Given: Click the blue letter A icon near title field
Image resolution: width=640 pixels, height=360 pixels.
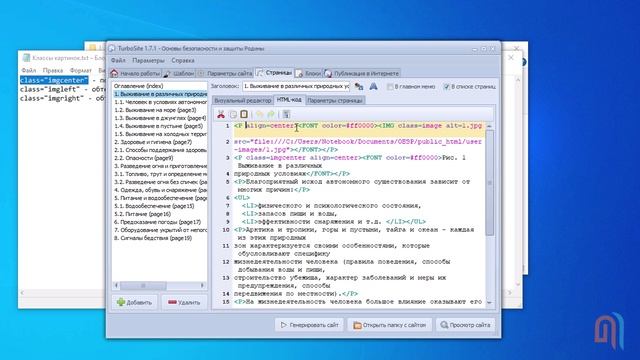Looking at the screenshot, I should tap(373, 86).
